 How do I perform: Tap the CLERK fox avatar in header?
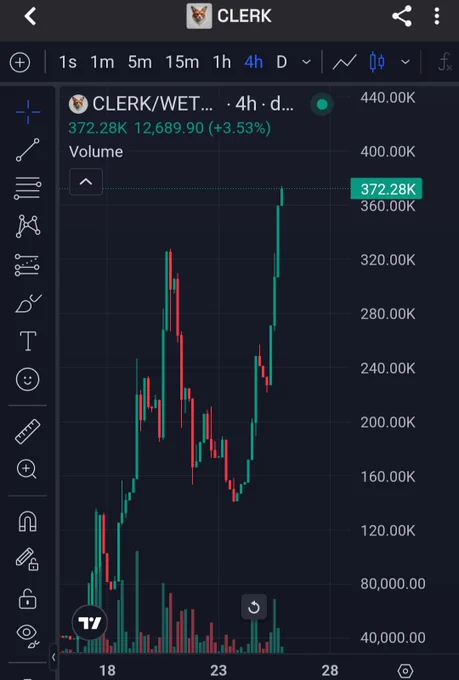pyautogui.click(x=199, y=16)
